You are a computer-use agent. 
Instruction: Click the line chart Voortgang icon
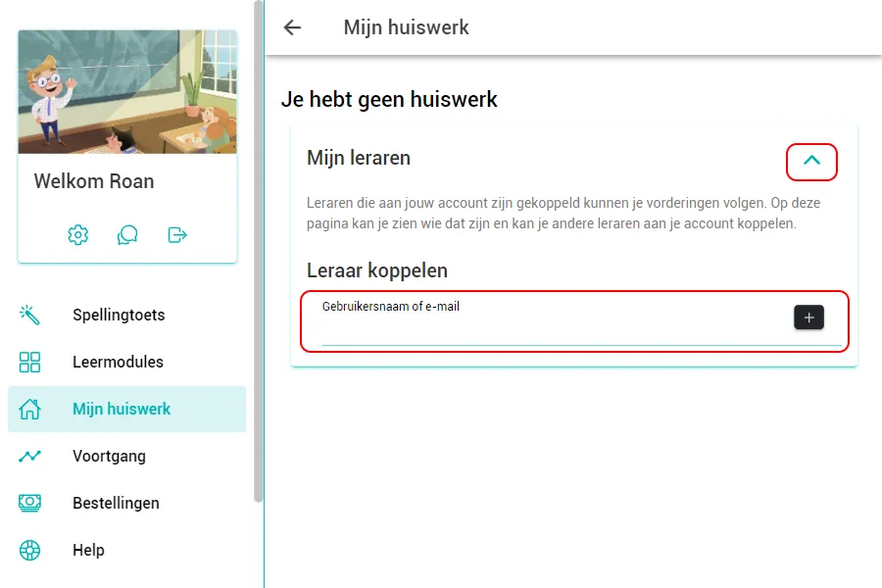[29, 456]
